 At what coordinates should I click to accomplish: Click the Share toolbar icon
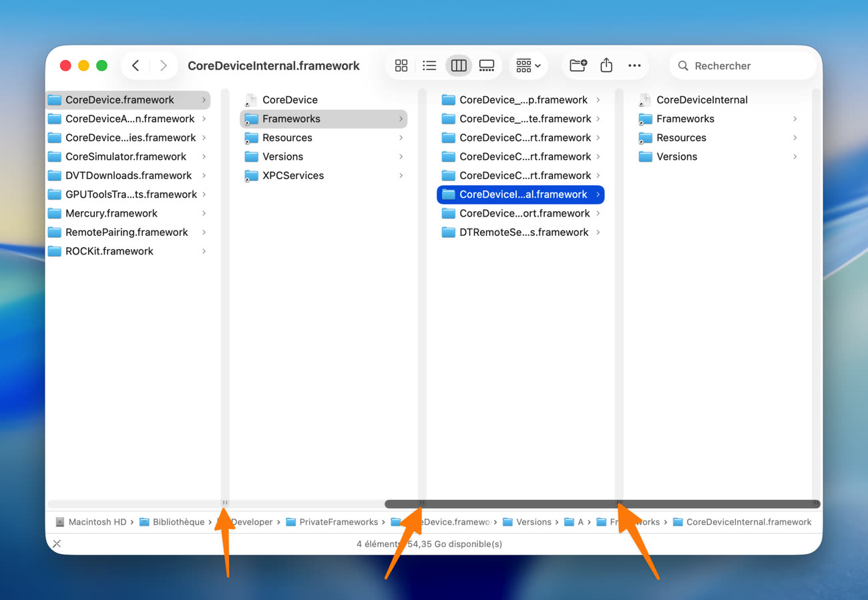606,65
